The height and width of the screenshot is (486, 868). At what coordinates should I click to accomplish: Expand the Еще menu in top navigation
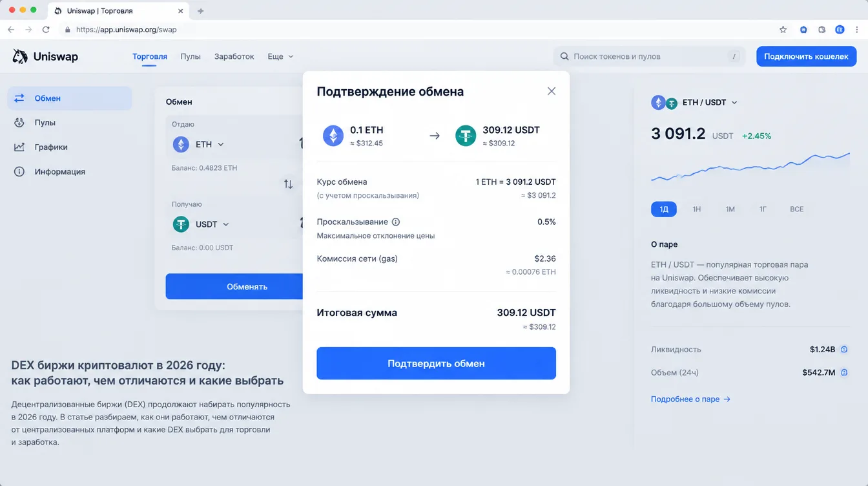[x=281, y=57]
